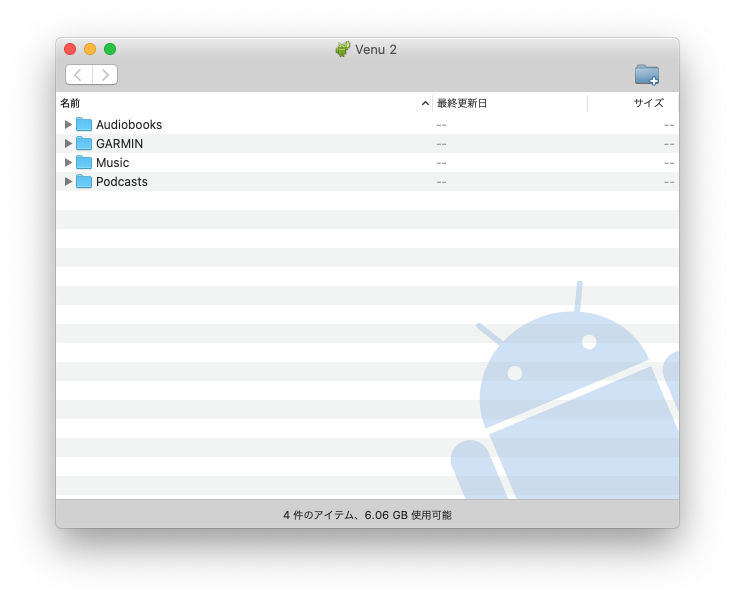Image resolution: width=735 pixels, height=602 pixels.
Task: Minimize the window with yellow button
Action: (90, 49)
